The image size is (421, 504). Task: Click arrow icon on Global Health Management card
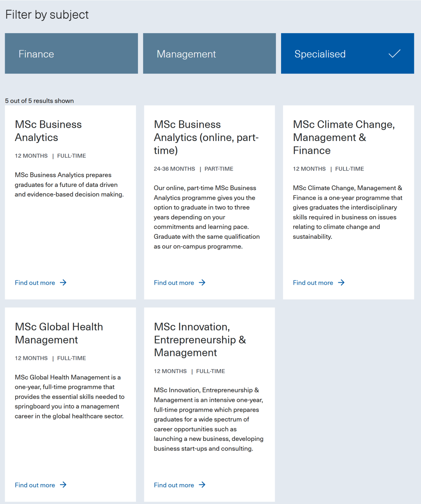click(63, 485)
